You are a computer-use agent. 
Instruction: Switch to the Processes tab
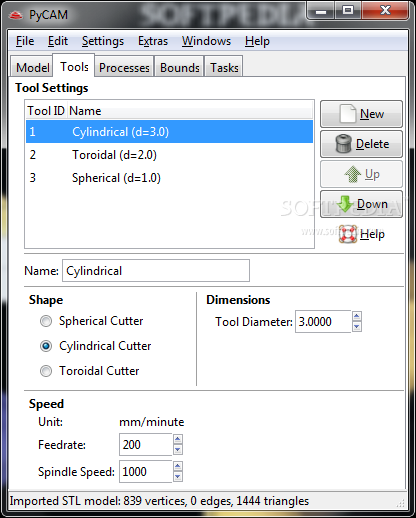[x=124, y=68]
